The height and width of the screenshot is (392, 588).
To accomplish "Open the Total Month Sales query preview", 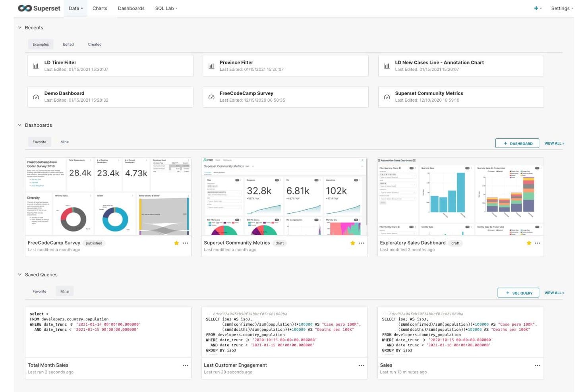I will point(108,332).
